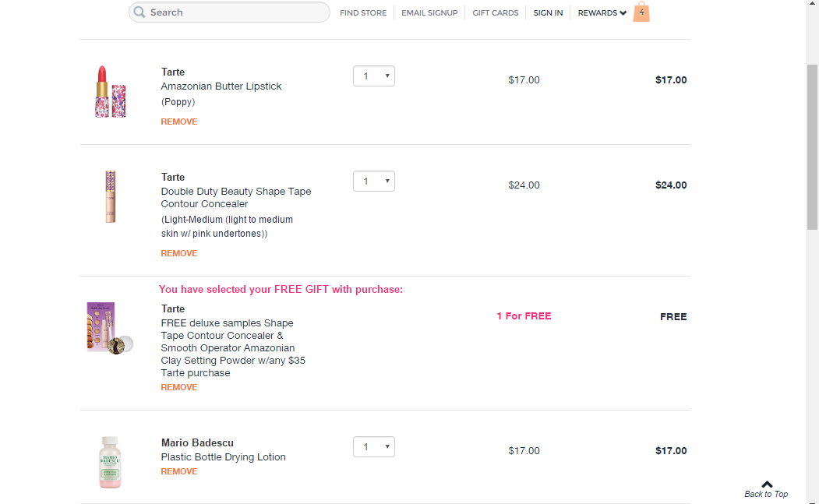
Task: Open the shopping bag icon with 4 items
Action: click(x=641, y=12)
